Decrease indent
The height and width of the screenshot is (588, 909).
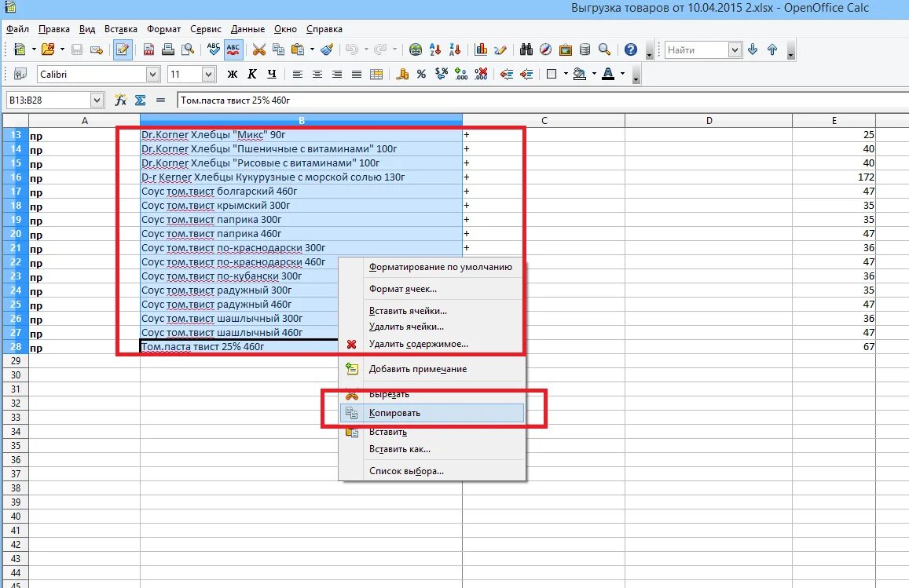point(507,74)
